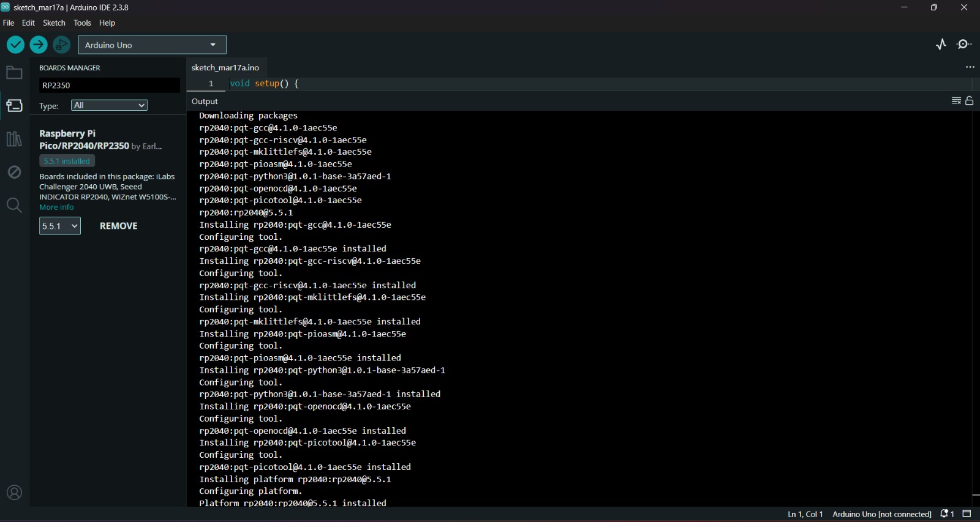
Task: Click the Raspberry Pi Pico/RP2040/RP2350 package title
Action: point(84,140)
